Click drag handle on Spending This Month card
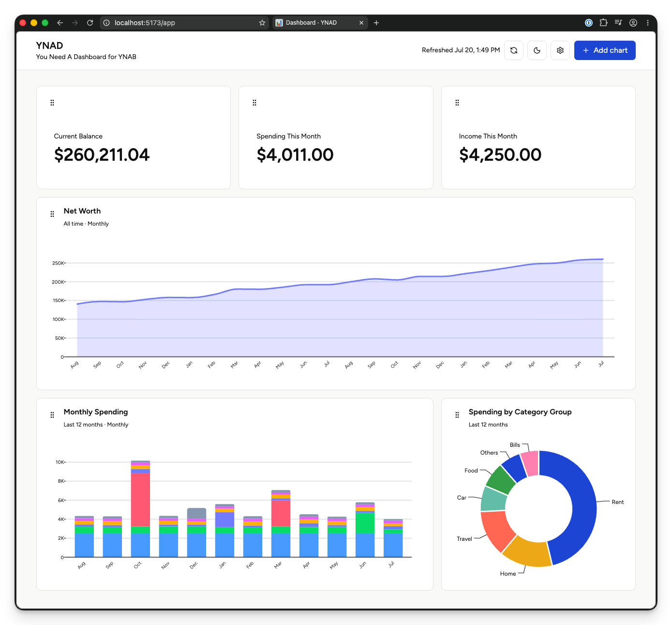 [x=254, y=103]
